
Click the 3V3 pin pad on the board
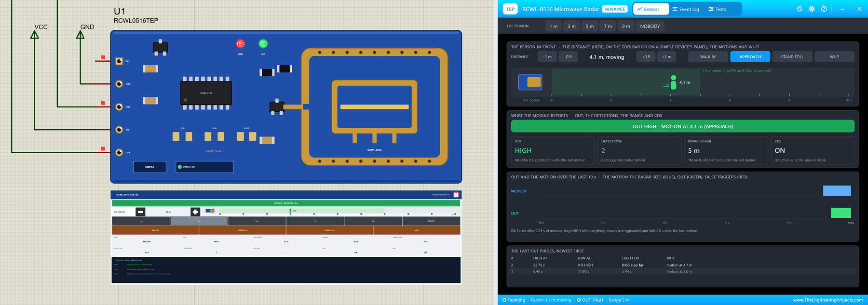click(119, 61)
